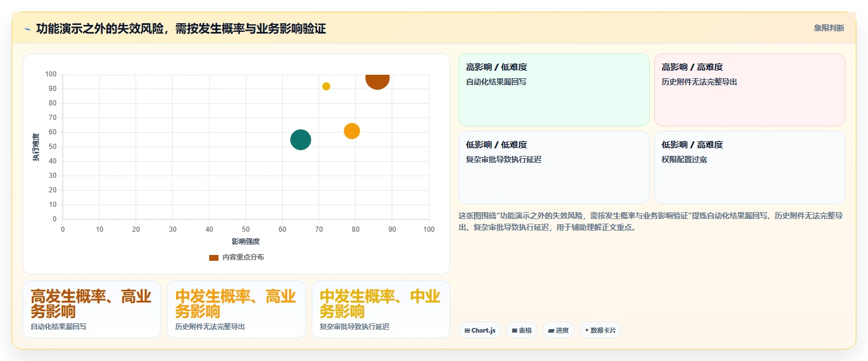The height and width of the screenshot is (361, 868).
Task: Select the 中发生概率、中业务影响 stat card title
Action: click(381, 304)
